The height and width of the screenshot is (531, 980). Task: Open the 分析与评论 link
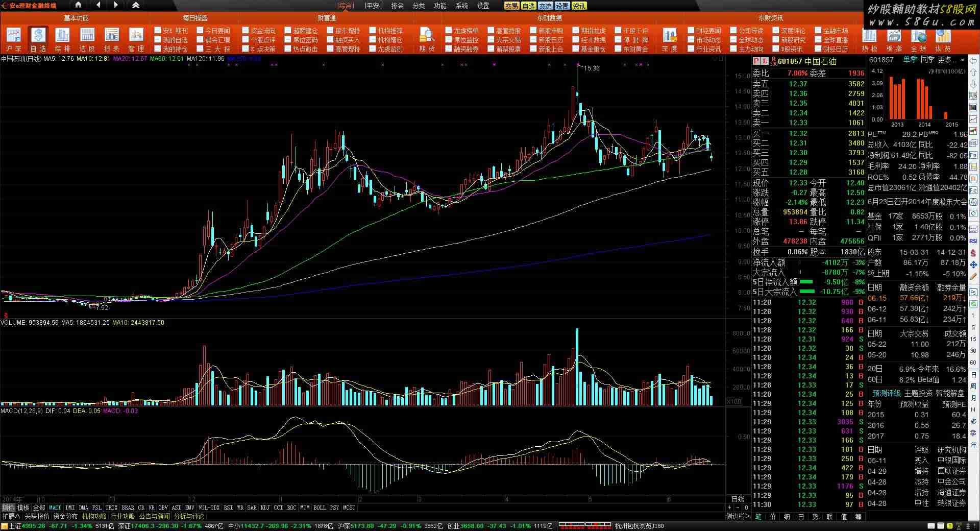(x=189, y=517)
